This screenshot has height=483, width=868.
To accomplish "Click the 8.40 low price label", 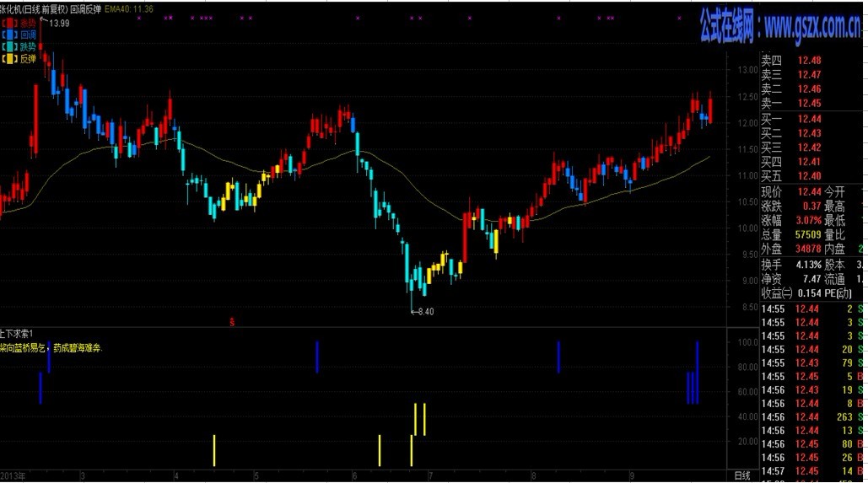I will click(426, 312).
